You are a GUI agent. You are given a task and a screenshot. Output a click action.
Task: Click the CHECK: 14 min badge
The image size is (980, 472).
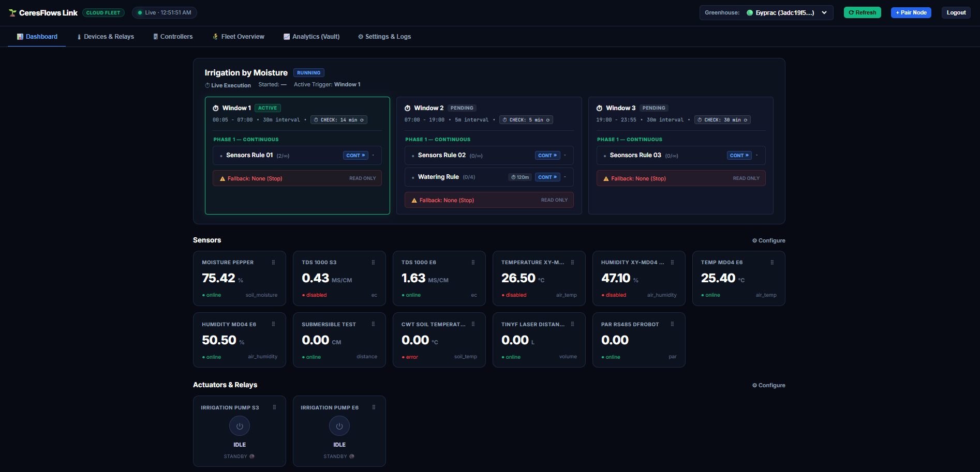339,120
